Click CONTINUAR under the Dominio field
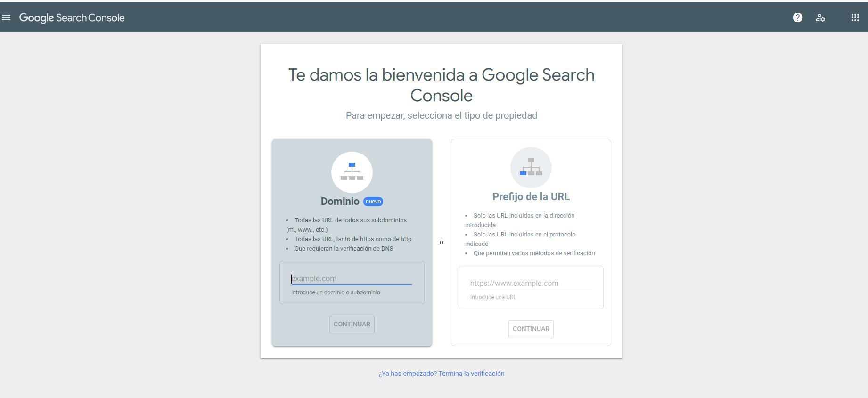The image size is (868, 398). coord(352,325)
